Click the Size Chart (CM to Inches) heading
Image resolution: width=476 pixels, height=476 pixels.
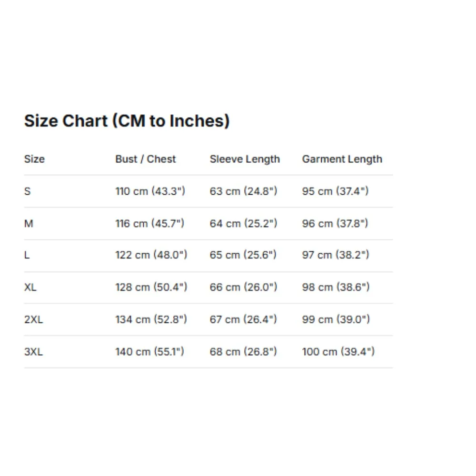(x=127, y=121)
